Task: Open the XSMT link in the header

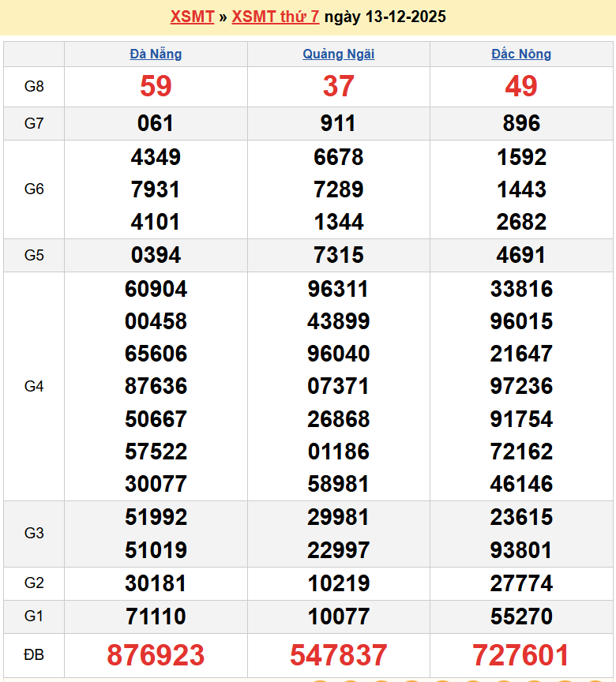Action: pyautogui.click(x=192, y=17)
